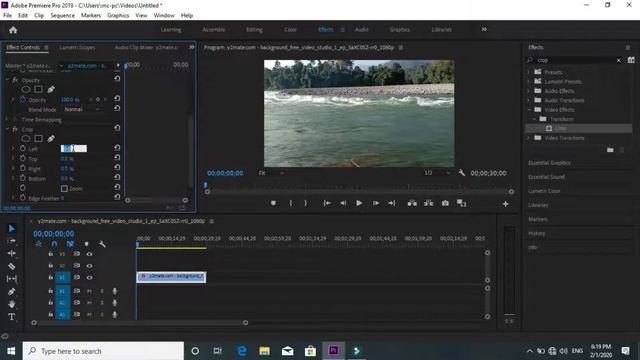Toggle animation stopwatch for Crop Left

point(23,149)
